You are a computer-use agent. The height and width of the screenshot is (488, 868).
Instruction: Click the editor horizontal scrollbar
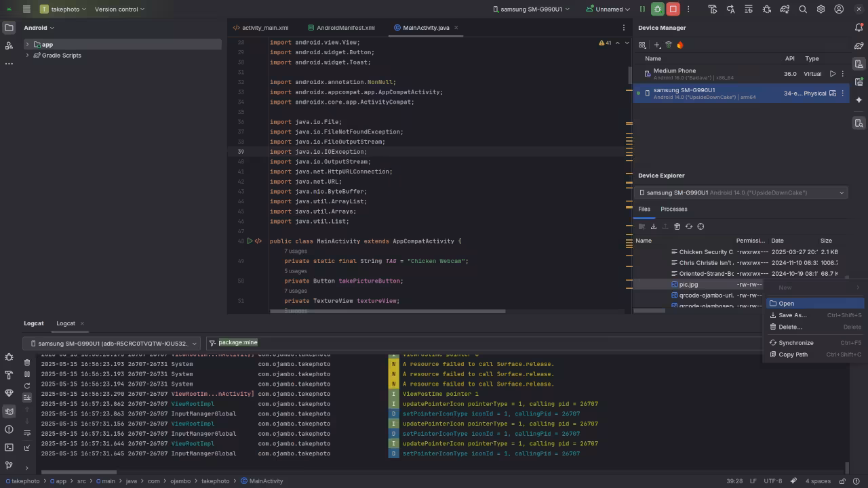pyautogui.click(x=387, y=312)
